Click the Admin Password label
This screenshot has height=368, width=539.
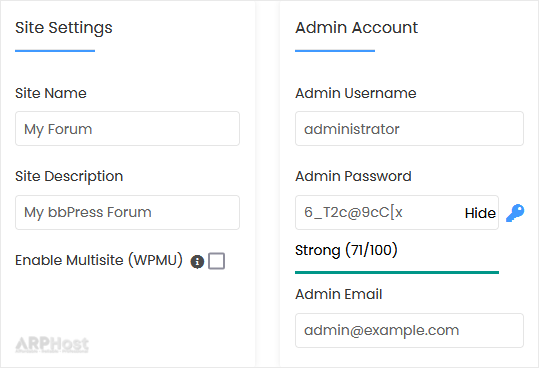(353, 176)
